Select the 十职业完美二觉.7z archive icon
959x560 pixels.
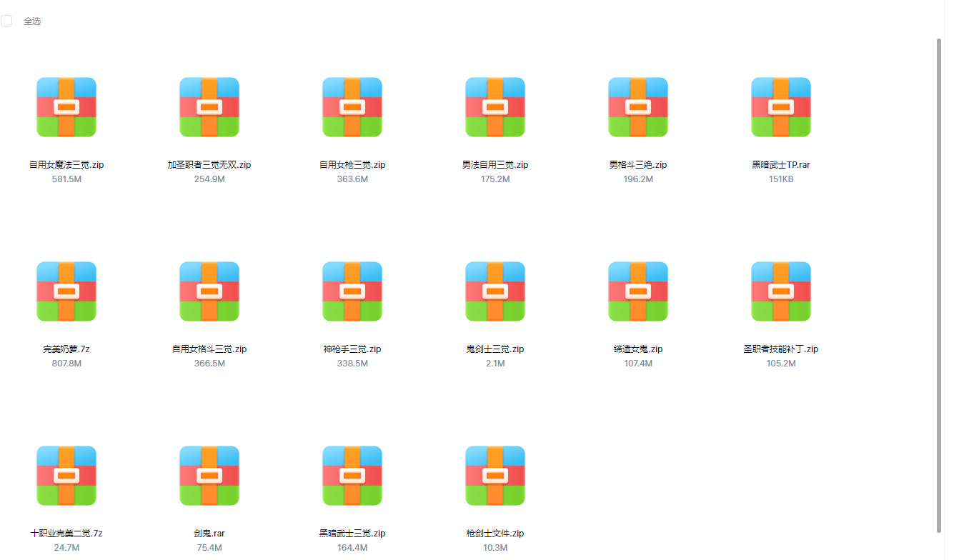[66, 474]
